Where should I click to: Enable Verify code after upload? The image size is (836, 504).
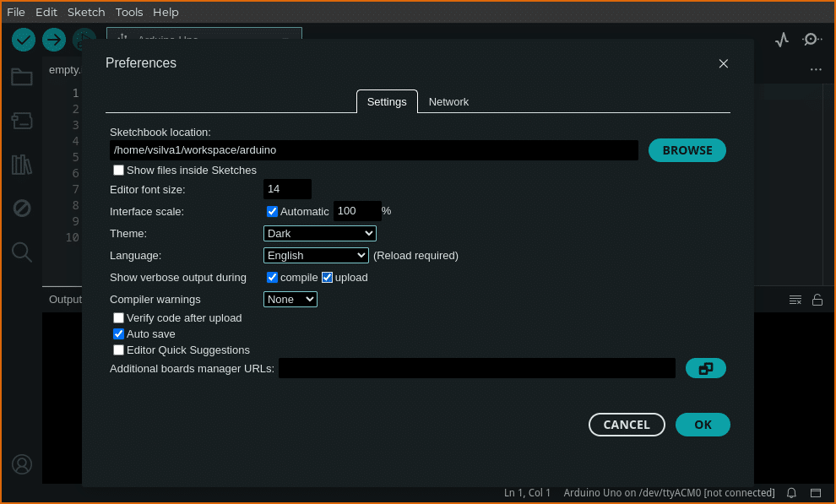pyautogui.click(x=119, y=318)
